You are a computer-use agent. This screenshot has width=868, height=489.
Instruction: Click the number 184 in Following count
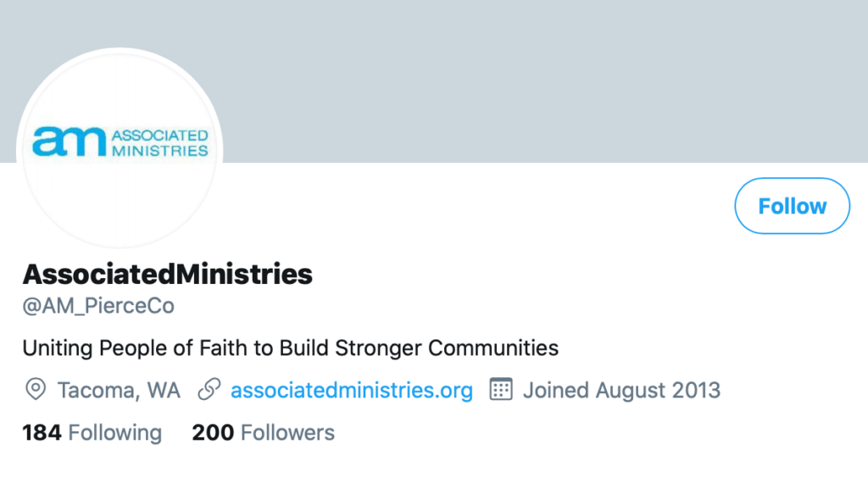[42, 433]
